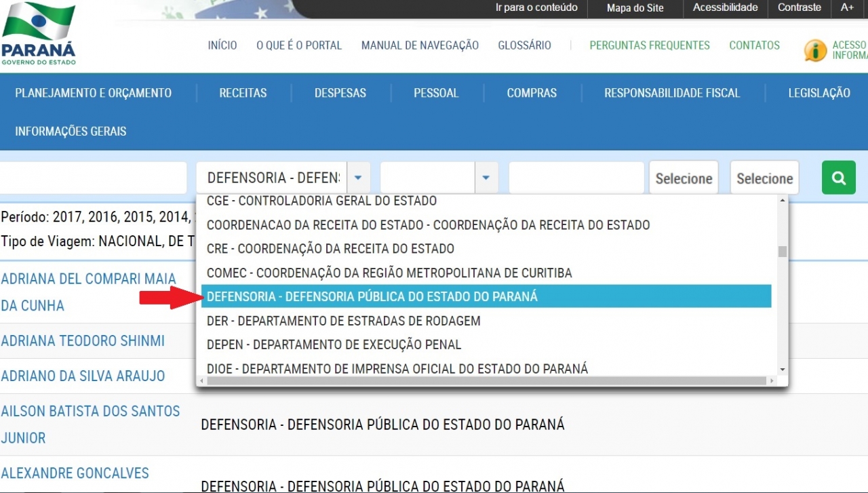Increase font size with A+
Screen dimensions: 868x493
point(847,8)
